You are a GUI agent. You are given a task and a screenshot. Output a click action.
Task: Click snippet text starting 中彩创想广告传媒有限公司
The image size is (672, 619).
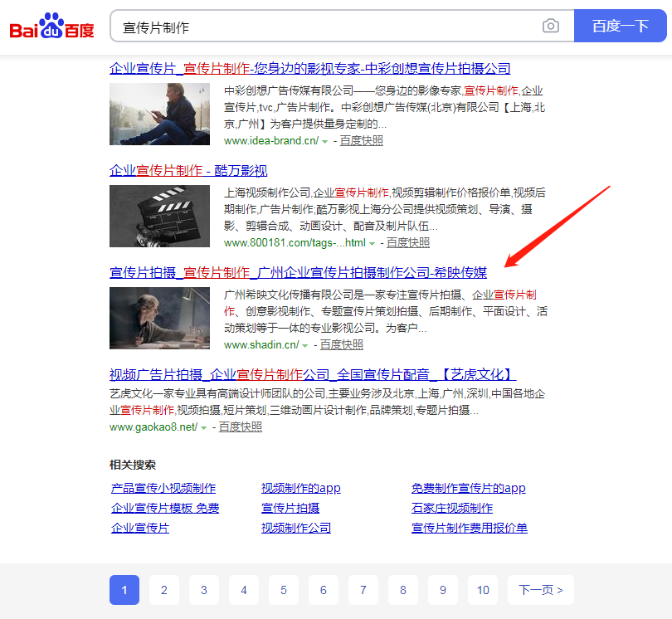point(384,107)
